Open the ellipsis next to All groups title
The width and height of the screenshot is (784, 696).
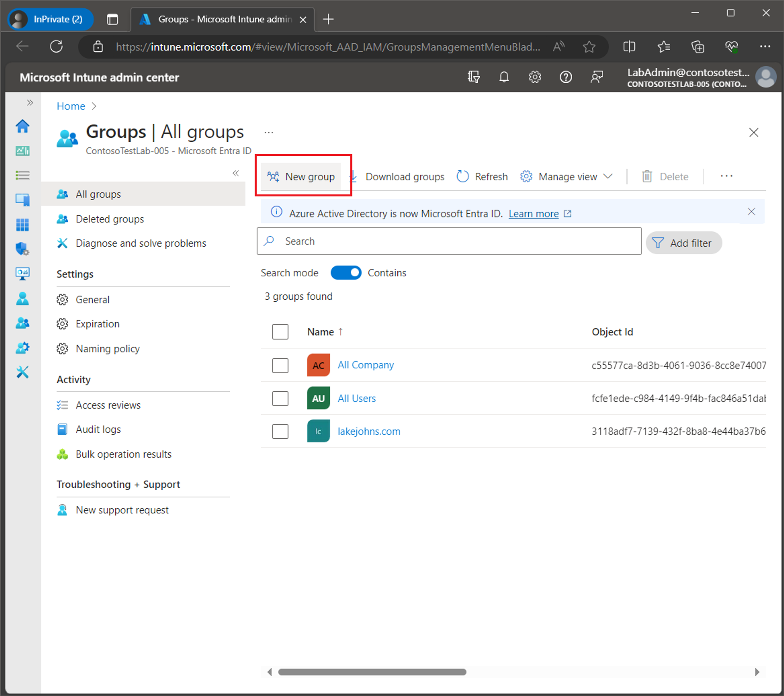pos(268,132)
